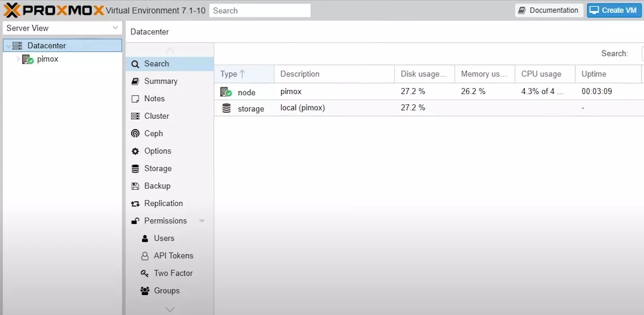Collapse the Datacenter tree node
644x315 pixels.
8,46
